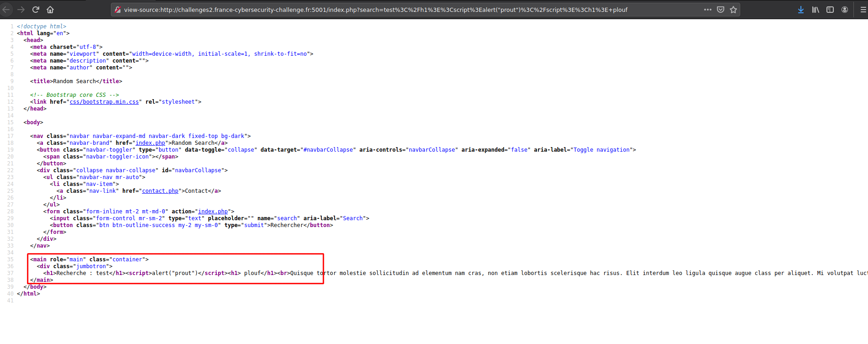Viewport: 868px width, 344px height.
Task: Click the Rechercher button source text
Action: [x=287, y=225]
